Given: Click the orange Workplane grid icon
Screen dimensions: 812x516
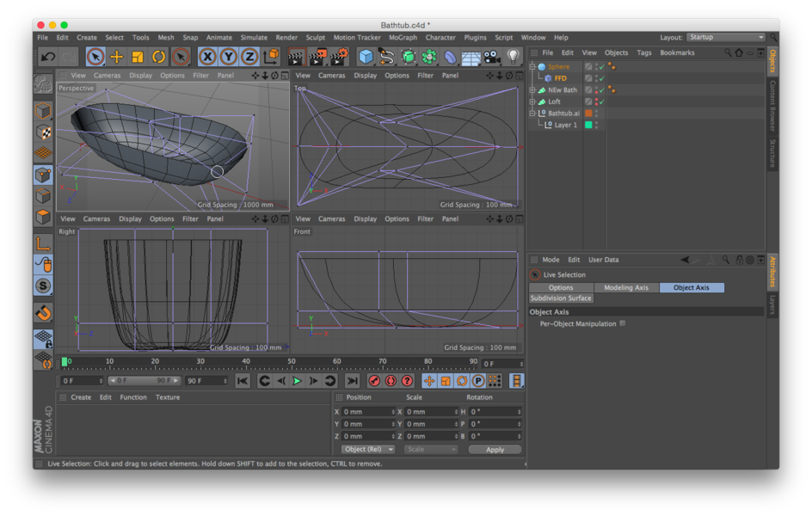Looking at the screenshot, I should click(44, 153).
